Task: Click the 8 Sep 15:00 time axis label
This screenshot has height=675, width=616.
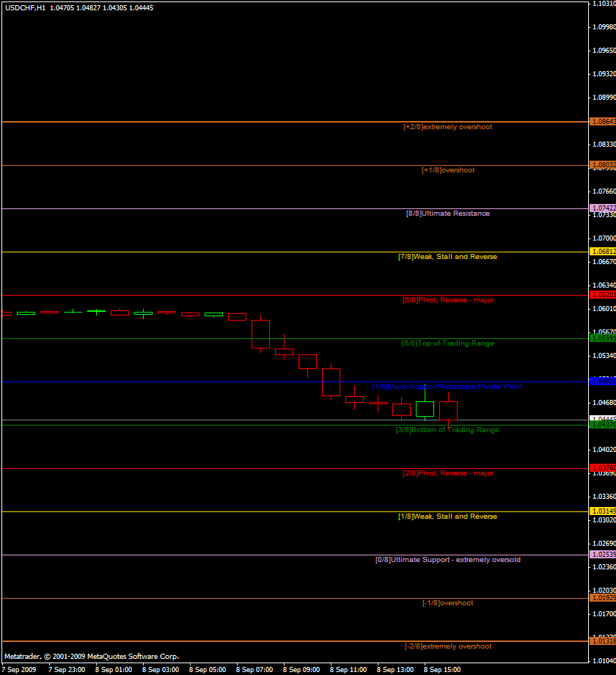Action: 441,670
